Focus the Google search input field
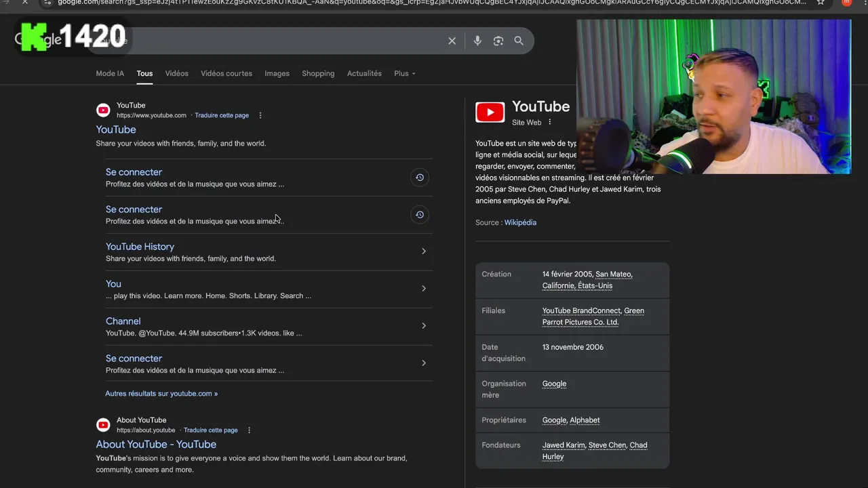The width and height of the screenshot is (868, 488). point(271,41)
